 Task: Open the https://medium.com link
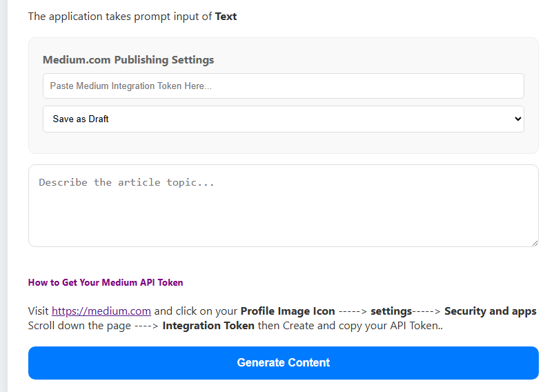tap(101, 311)
